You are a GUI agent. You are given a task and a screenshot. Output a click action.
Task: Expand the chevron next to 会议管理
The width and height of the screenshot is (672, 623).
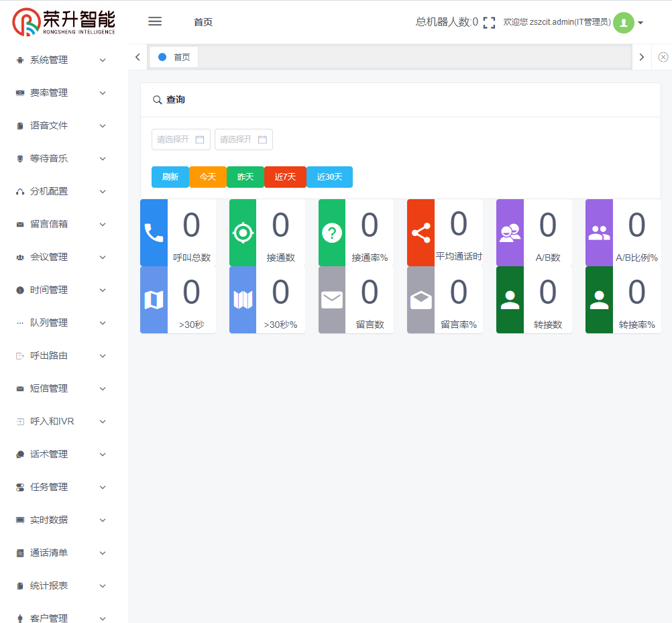pyautogui.click(x=103, y=257)
